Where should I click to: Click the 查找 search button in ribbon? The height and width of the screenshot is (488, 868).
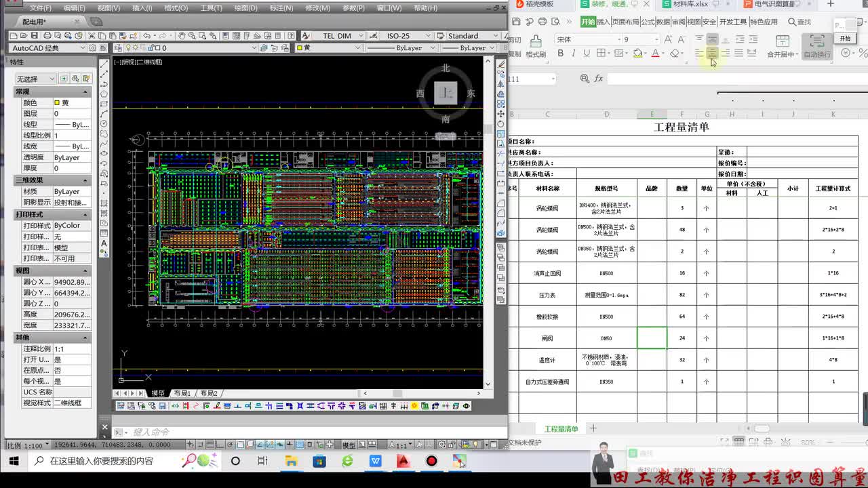(799, 22)
